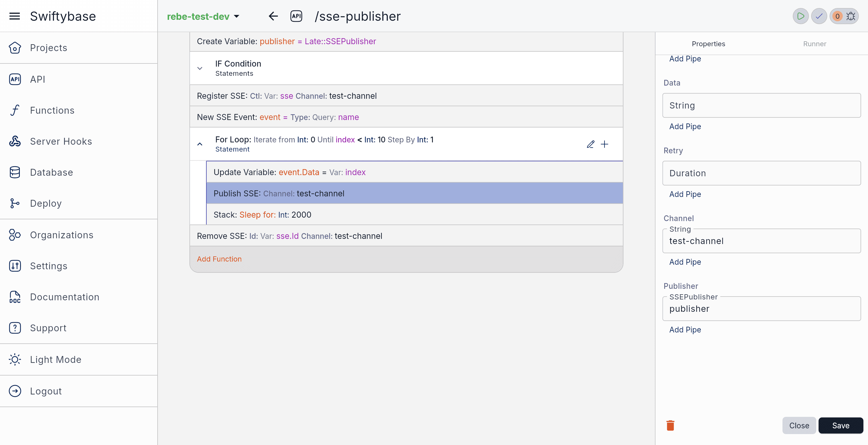868x445 pixels.
Task: Edit the Channel test-channel field
Action: 762,241
